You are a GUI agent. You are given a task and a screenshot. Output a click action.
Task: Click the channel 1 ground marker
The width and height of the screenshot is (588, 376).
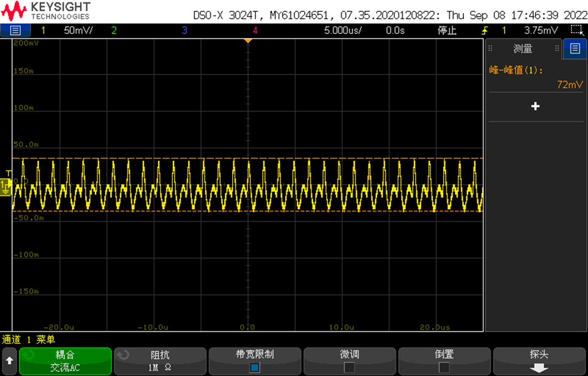tap(5, 187)
